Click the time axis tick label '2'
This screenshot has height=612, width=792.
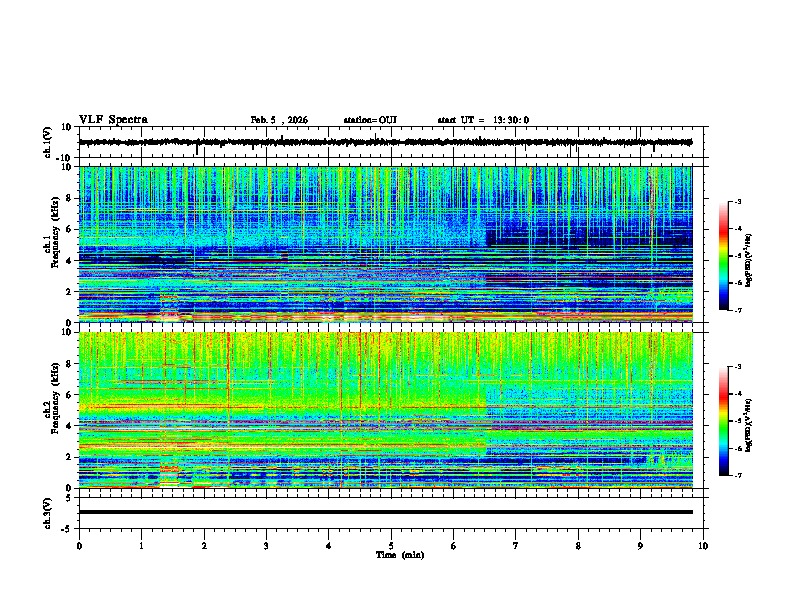coord(204,546)
